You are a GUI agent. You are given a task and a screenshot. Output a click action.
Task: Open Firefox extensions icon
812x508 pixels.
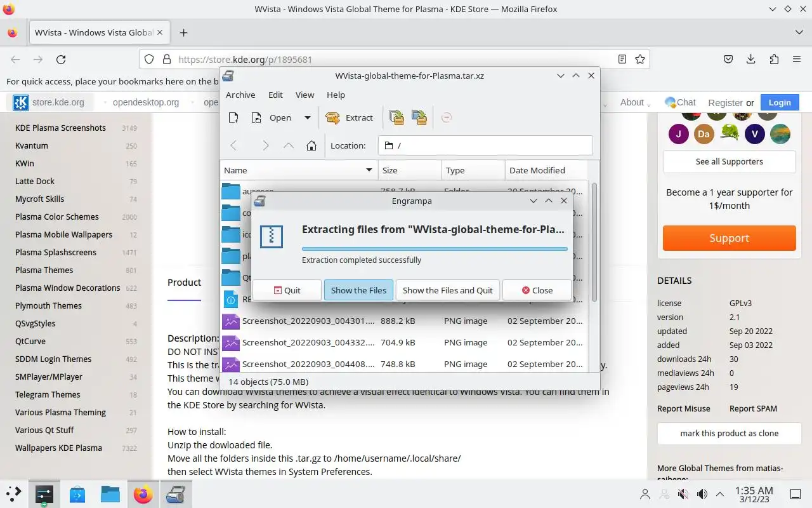[774, 59]
